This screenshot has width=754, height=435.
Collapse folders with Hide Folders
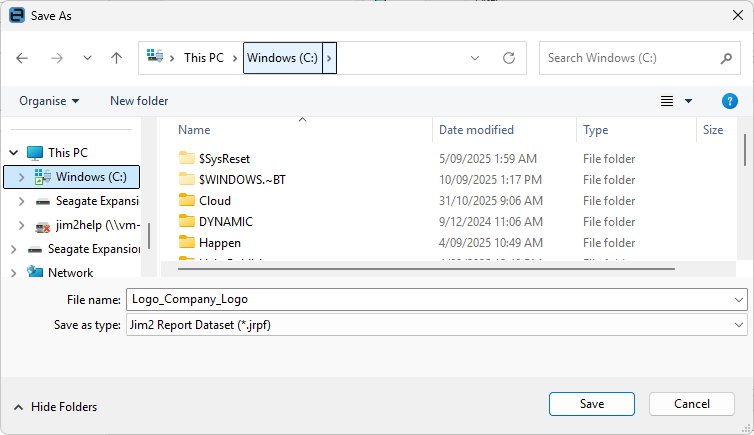tap(55, 407)
